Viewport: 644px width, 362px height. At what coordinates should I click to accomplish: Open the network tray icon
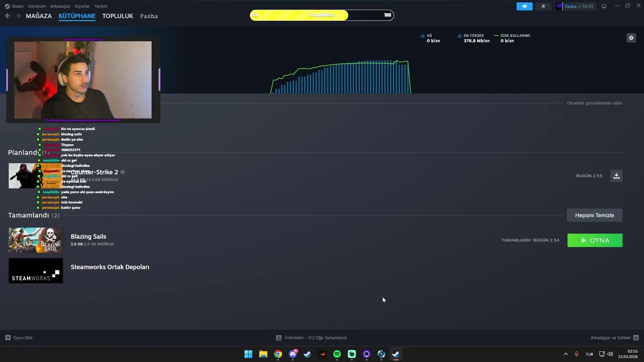pos(602,354)
